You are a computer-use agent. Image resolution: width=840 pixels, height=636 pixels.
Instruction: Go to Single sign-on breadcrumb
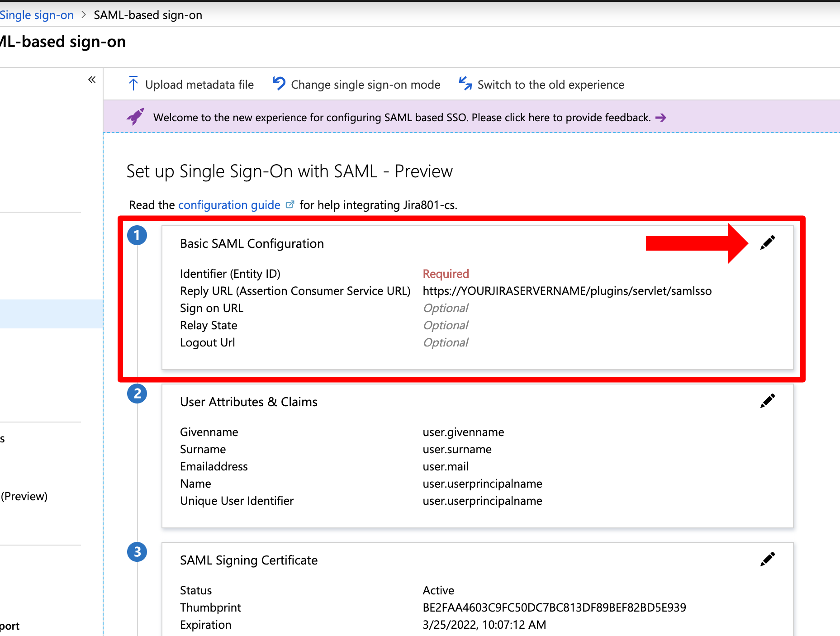(x=37, y=15)
